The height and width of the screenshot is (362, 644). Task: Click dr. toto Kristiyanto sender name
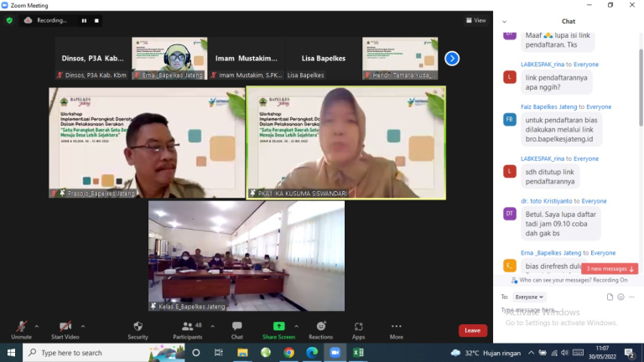click(x=546, y=201)
